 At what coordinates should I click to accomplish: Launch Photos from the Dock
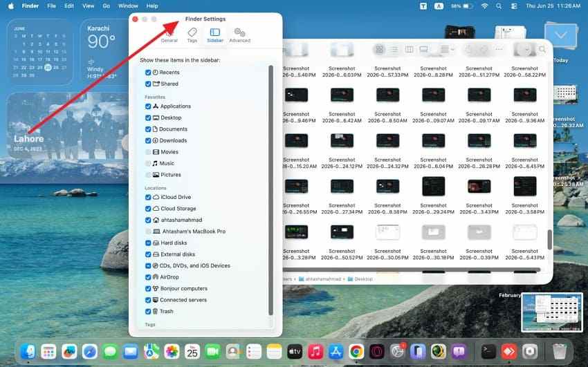tap(172, 352)
